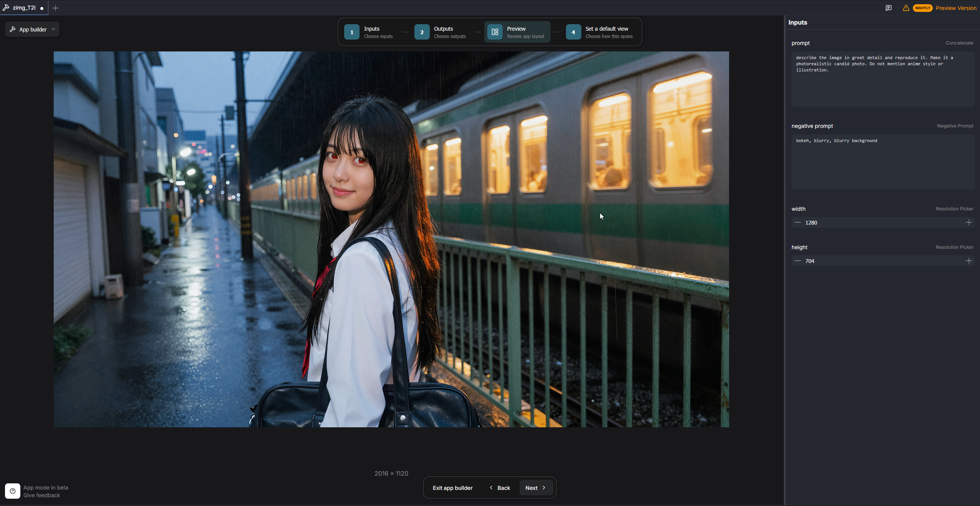Click the Next button
This screenshot has height=506, width=980.
[x=535, y=488]
